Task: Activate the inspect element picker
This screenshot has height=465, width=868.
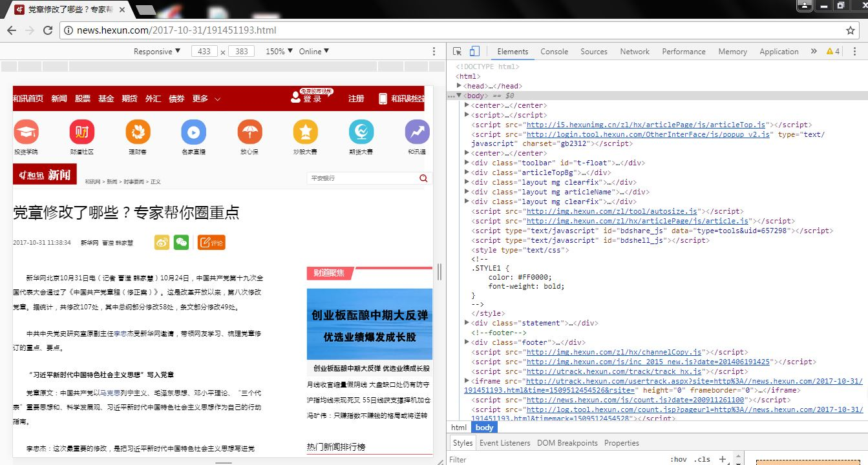Action: (x=458, y=52)
